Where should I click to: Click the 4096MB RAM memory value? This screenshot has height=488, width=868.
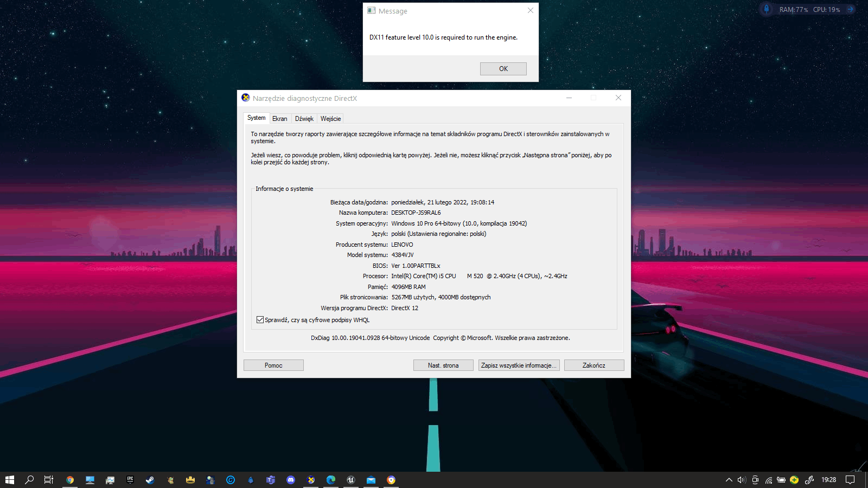[409, 287]
